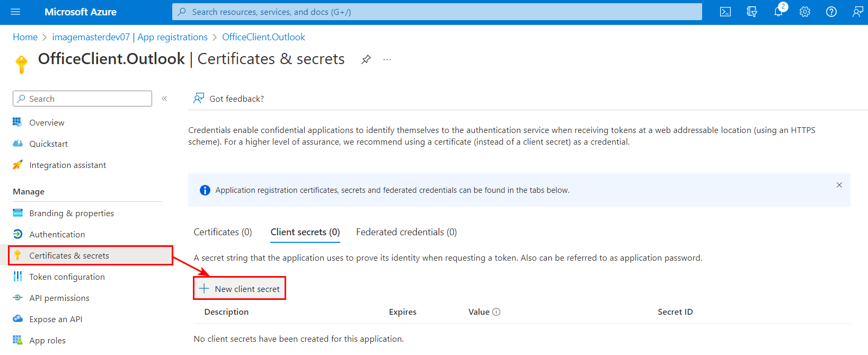
Task: Open OfficeClient.Outlook breadcrumb link
Action: (x=263, y=37)
